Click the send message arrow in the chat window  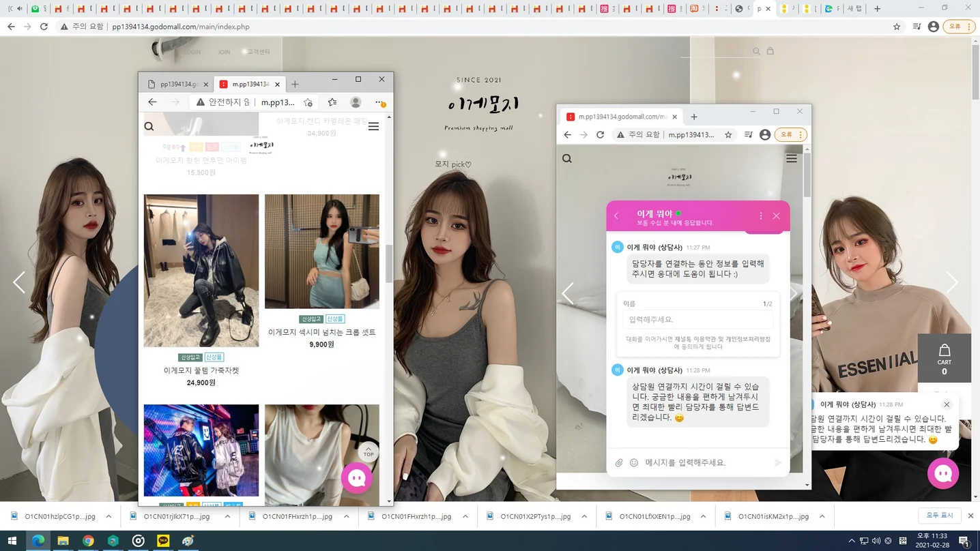tap(777, 462)
